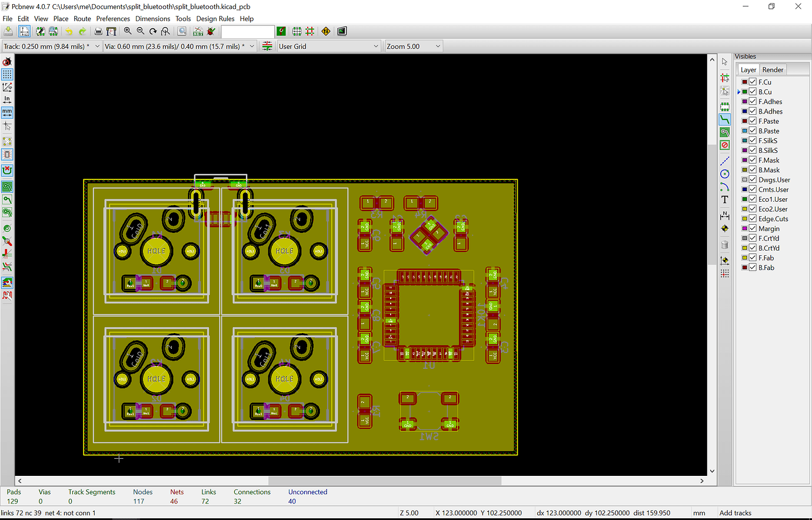
Task: Switch to the Render tab
Action: click(x=773, y=69)
